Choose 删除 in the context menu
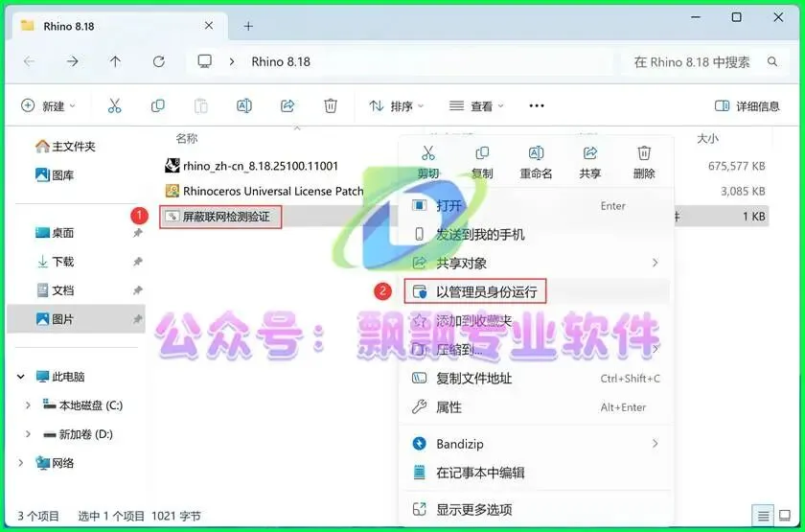 (x=644, y=162)
